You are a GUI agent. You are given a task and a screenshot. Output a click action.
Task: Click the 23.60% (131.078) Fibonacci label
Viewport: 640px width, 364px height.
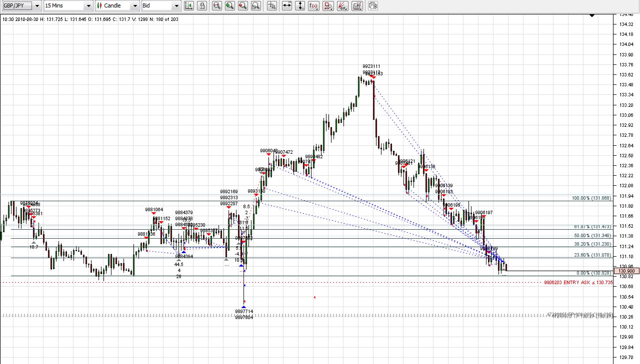[x=593, y=255]
